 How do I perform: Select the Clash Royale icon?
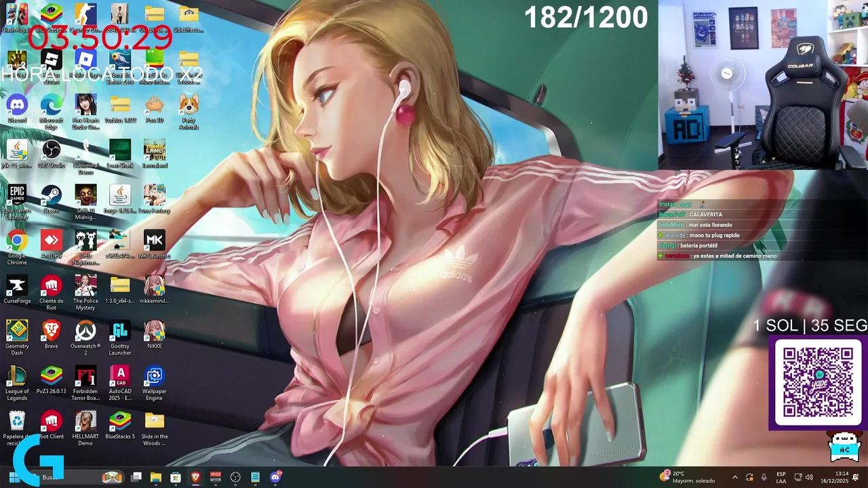pos(17,18)
